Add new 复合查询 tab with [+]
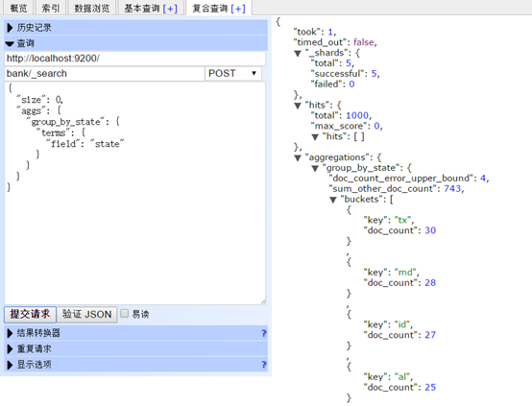 coord(238,9)
